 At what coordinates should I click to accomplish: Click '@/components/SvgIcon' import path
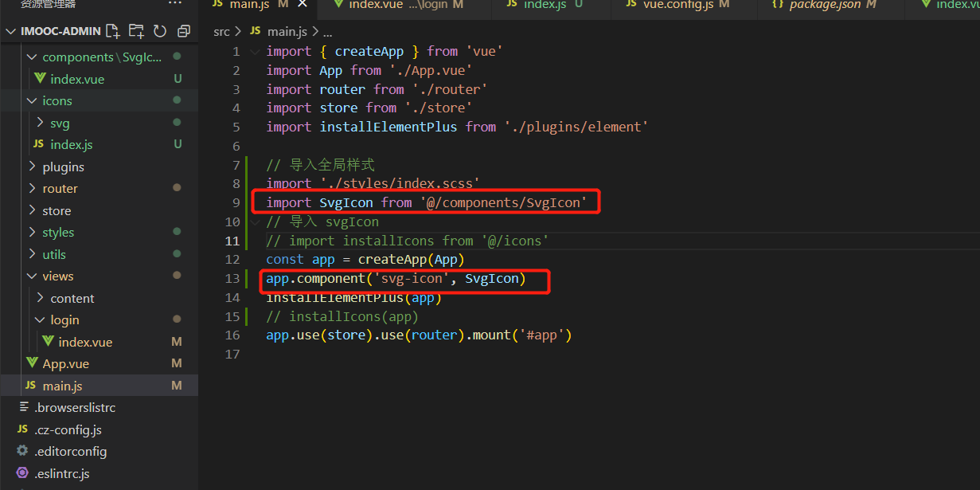pyautogui.click(x=503, y=202)
